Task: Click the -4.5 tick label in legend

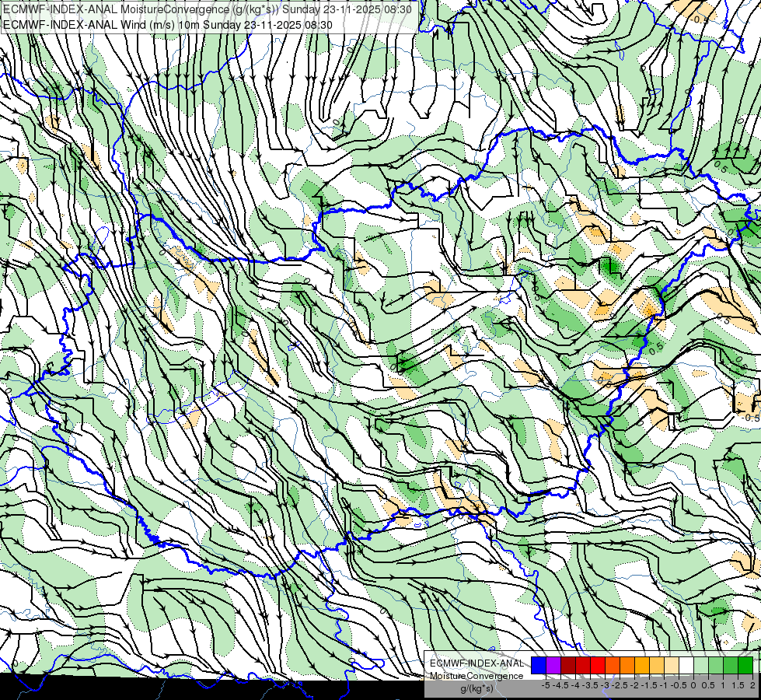Action: tap(562, 685)
